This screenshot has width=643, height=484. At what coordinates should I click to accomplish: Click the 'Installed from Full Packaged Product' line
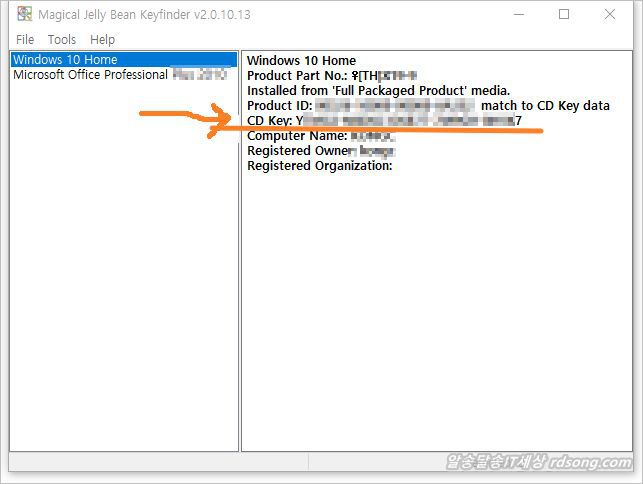coord(378,91)
